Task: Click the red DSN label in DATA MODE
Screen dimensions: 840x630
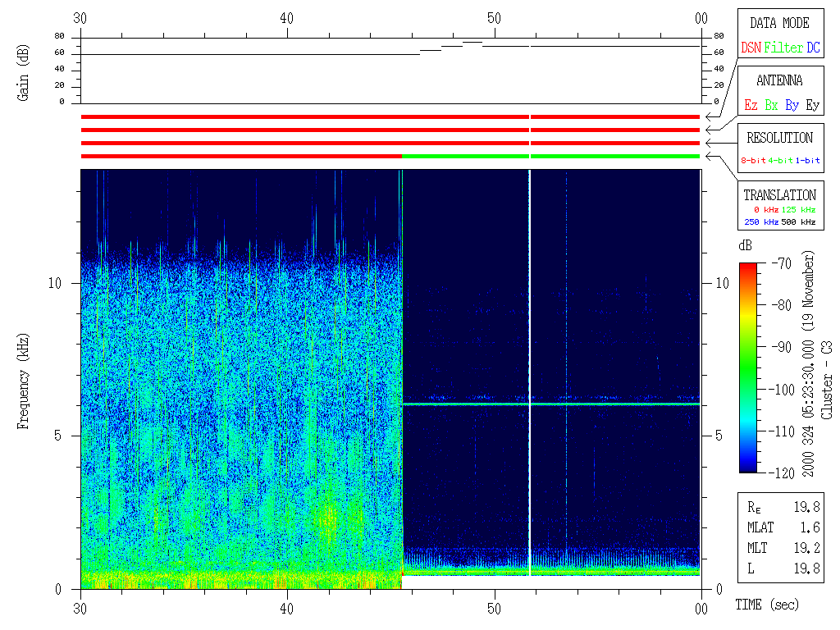Action: [x=751, y=48]
